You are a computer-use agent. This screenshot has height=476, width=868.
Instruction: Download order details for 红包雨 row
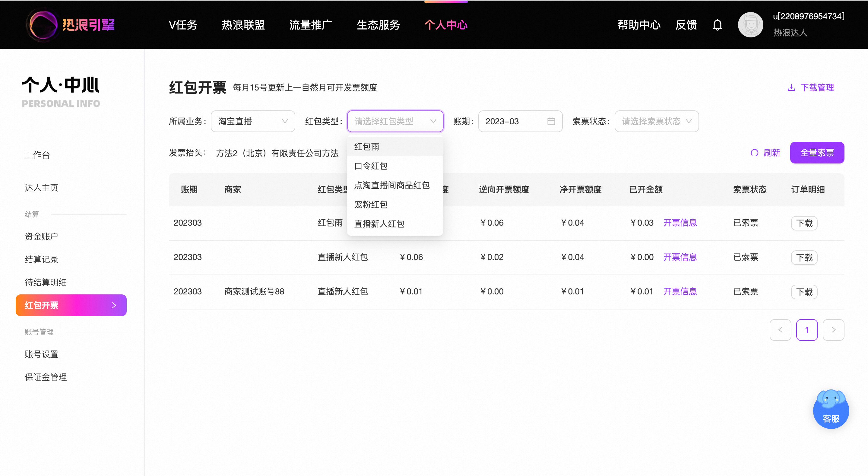point(804,223)
